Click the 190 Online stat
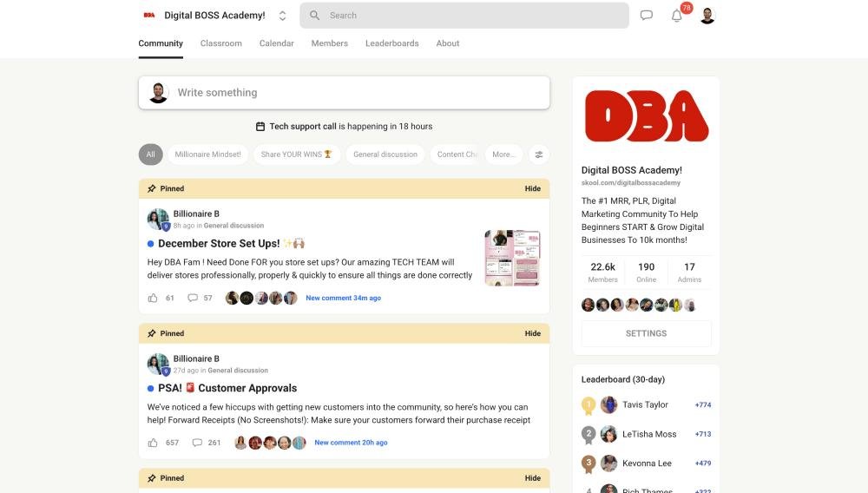The image size is (868, 493). pyautogui.click(x=646, y=273)
